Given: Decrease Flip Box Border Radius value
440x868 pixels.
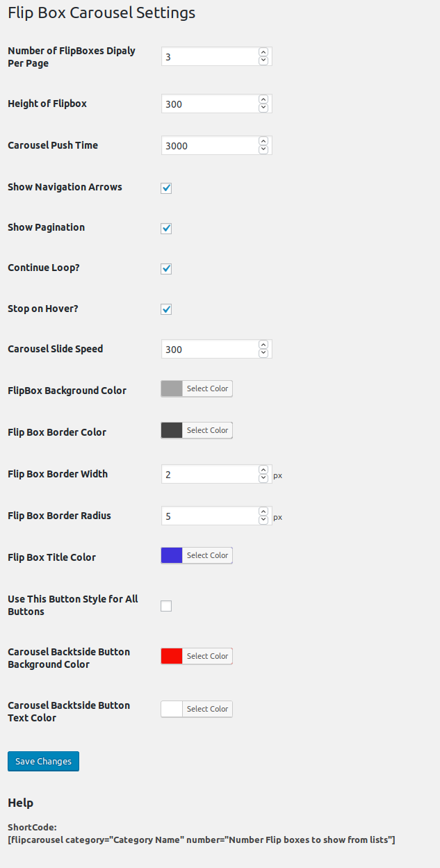Looking at the screenshot, I should [x=263, y=520].
